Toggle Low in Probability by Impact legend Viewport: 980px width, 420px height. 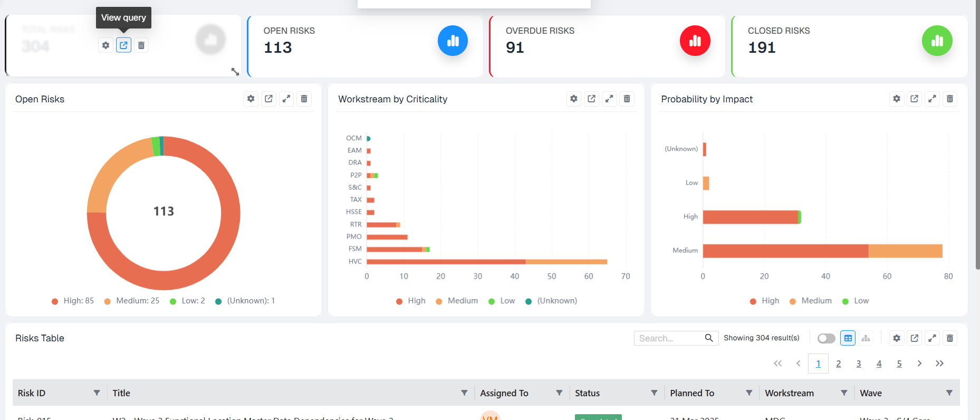coord(856,301)
